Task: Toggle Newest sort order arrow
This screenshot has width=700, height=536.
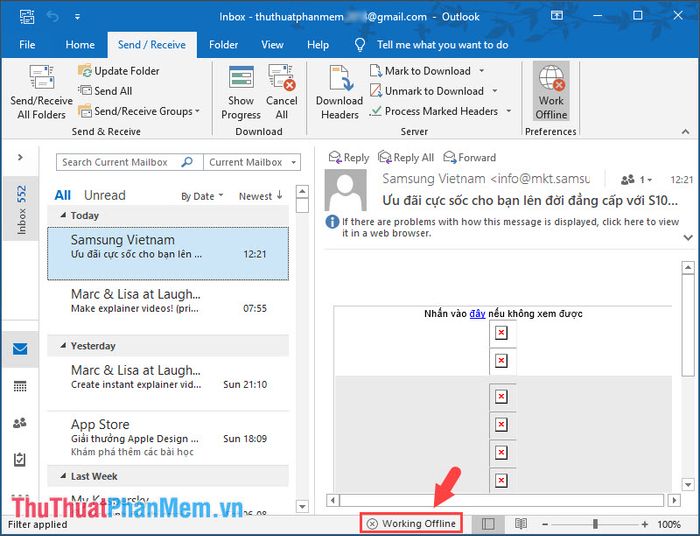Action: click(x=264, y=196)
